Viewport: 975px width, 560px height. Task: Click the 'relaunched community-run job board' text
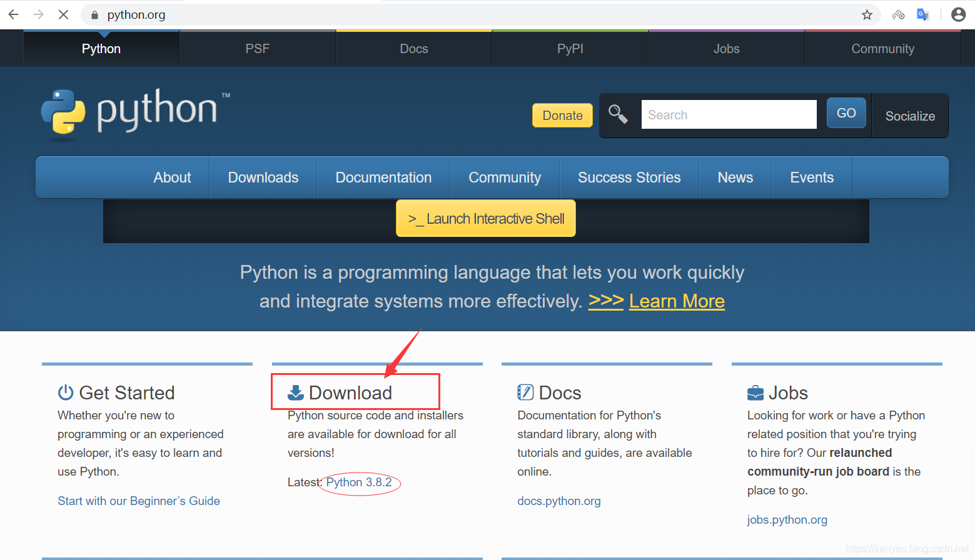(x=820, y=462)
